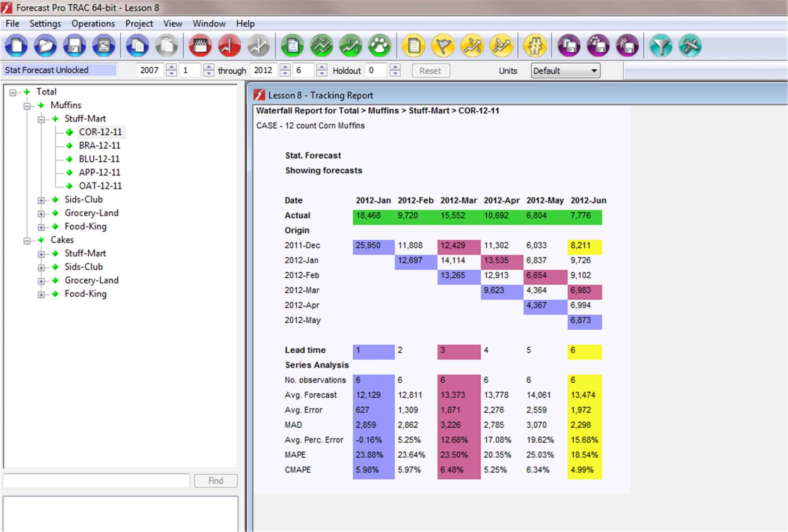Collapse the Muffins tree node
Image resolution: width=788 pixels, height=532 pixels.
27,106
